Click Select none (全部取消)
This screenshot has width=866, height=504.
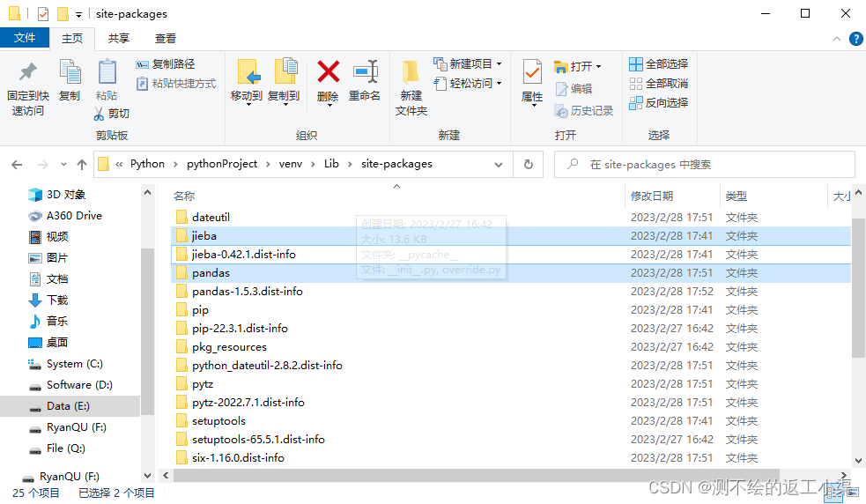click(658, 84)
